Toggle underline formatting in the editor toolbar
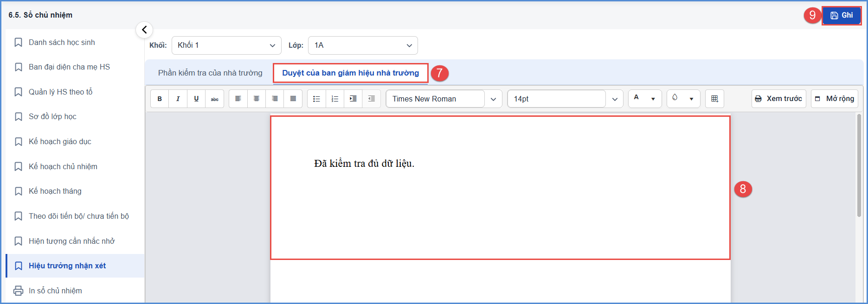Viewport: 868px width, 304px height. pyautogui.click(x=196, y=99)
